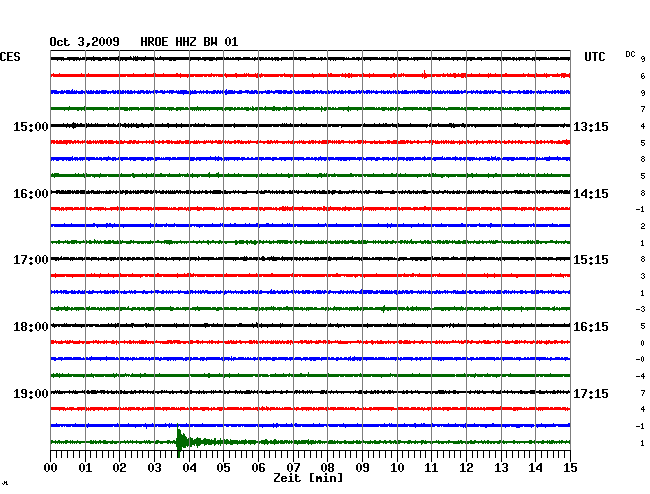
Task: Click the "06" minute axis label
Action: 258,468
